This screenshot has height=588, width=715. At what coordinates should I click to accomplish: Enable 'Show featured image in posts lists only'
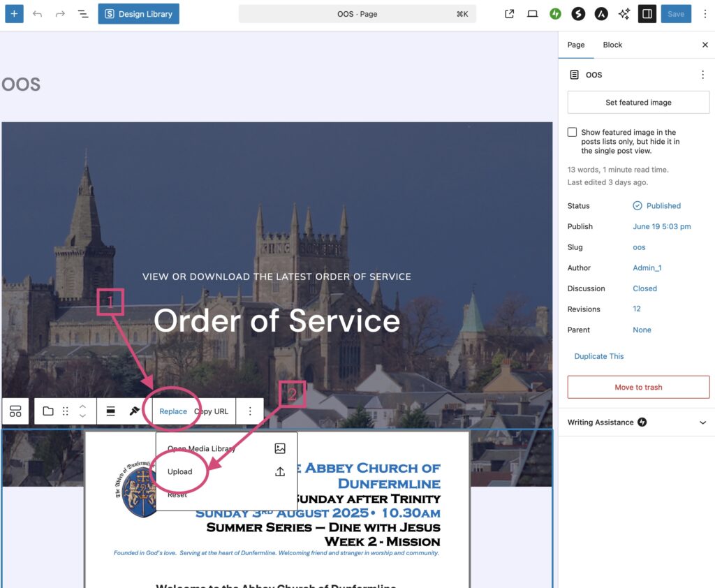tap(573, 133)
